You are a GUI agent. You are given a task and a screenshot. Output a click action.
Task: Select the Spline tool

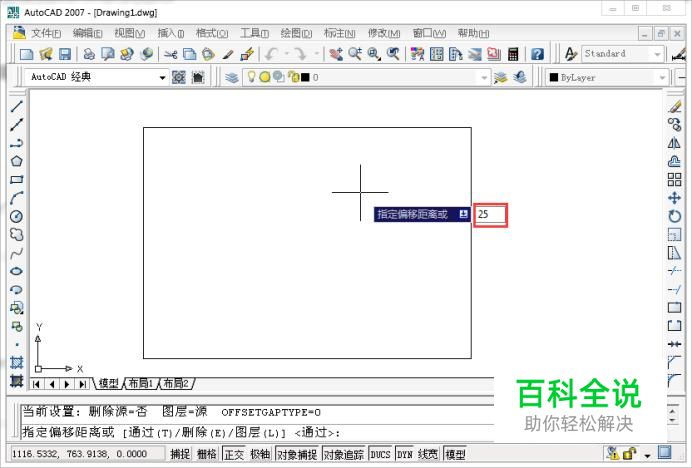[16, 253]
